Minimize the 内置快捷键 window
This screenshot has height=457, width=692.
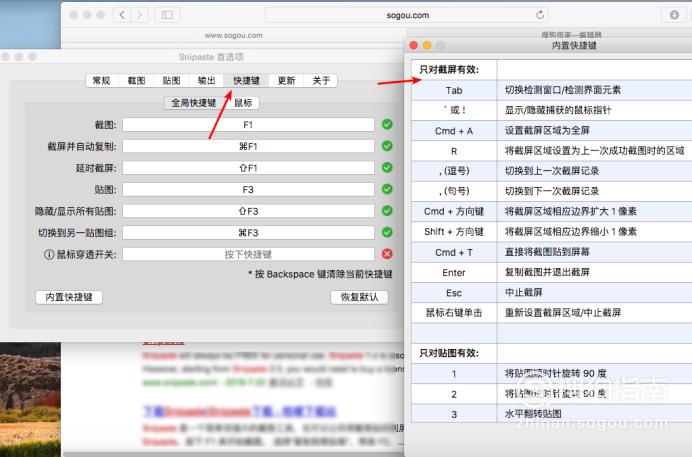tap(427, 45)
